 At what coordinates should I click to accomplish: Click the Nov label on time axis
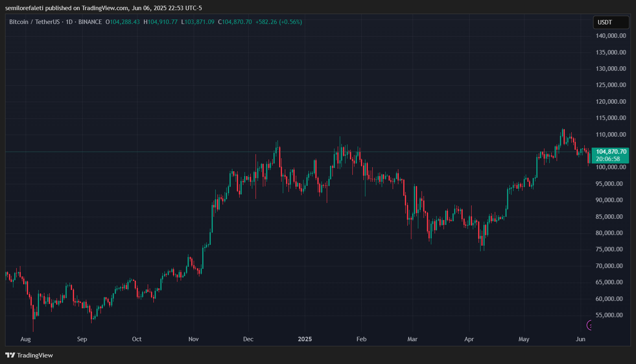point(194,339)
